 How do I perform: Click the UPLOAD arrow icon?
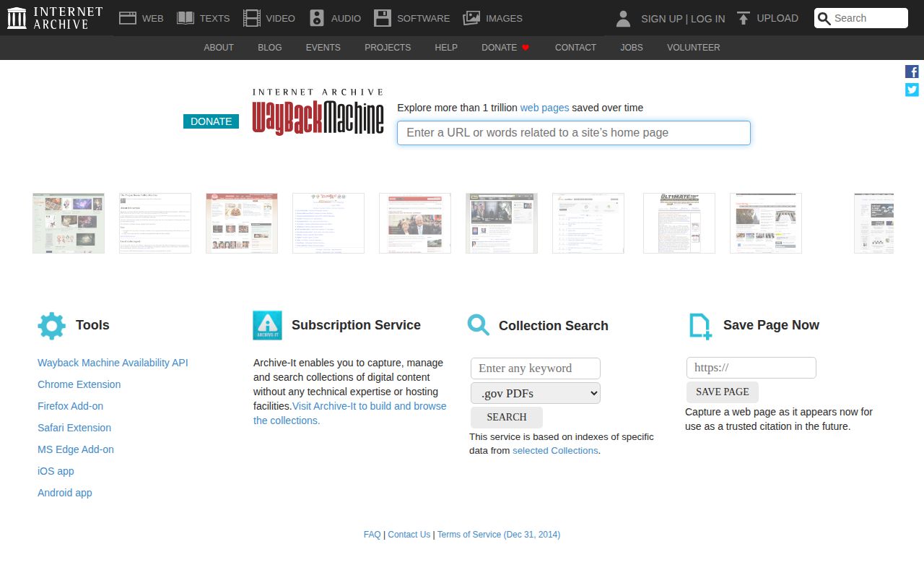tap(744, 18)
